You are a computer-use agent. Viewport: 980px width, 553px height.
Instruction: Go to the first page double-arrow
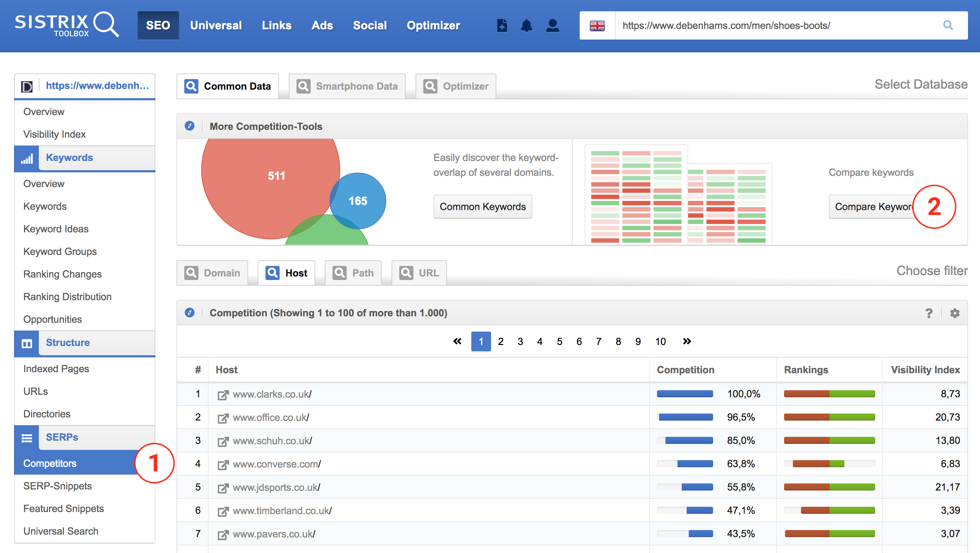point(457,341)
